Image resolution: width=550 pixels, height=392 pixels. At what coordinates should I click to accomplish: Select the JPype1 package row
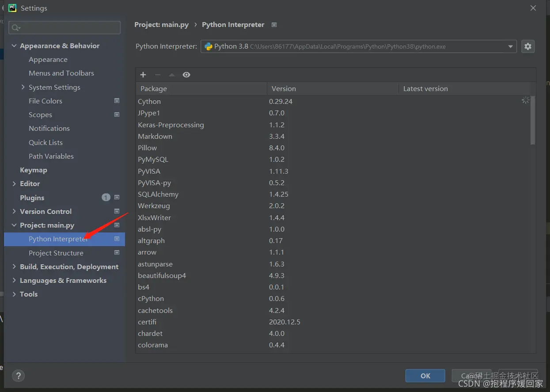(x=333, y=113)
